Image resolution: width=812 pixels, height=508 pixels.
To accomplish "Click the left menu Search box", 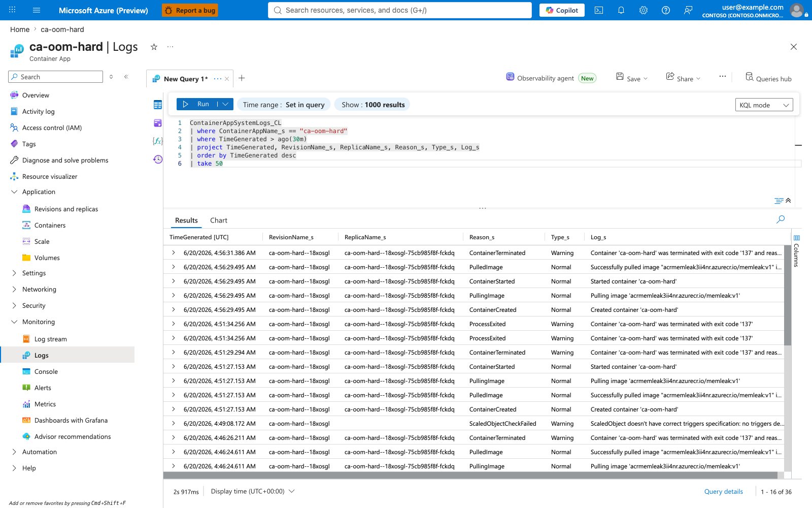I will tap(56, 77).
